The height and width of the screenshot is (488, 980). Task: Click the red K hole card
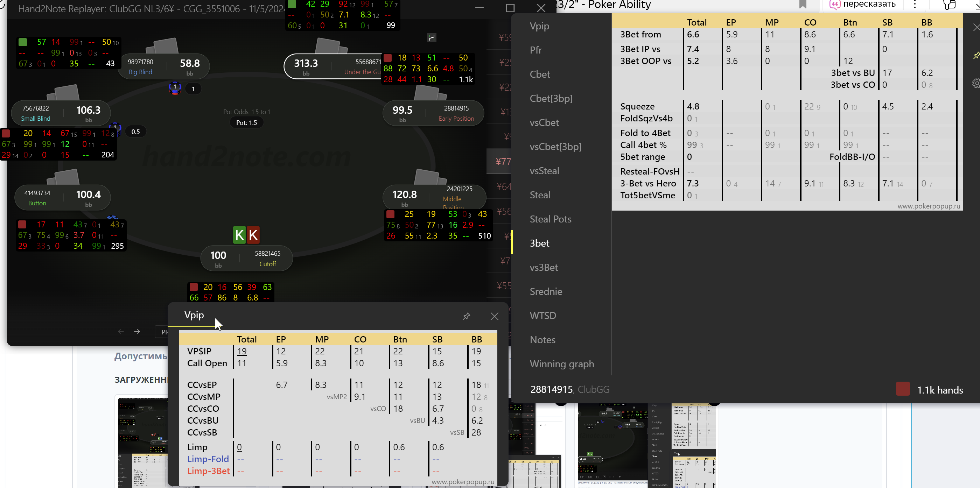coord(253,235)
